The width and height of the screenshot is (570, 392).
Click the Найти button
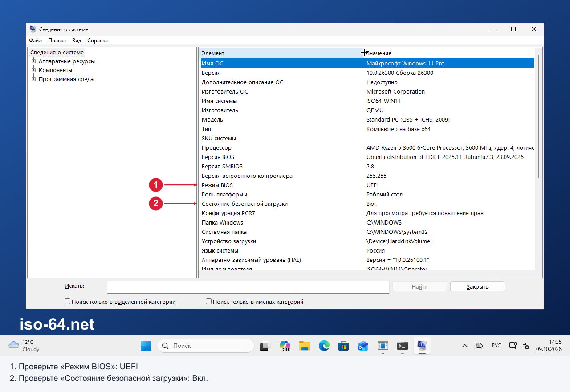tap(419, 286)
